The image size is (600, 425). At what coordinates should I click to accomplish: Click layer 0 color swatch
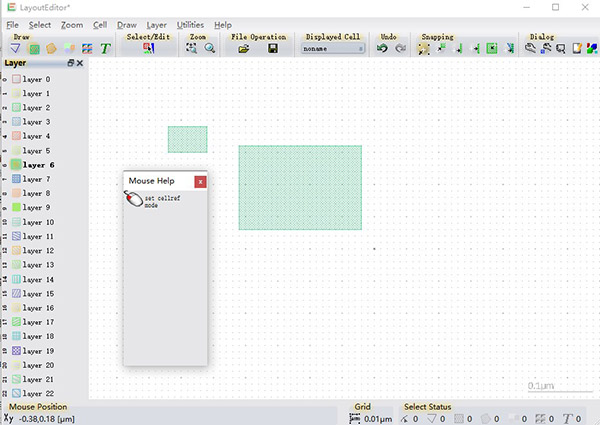[16, 79]
